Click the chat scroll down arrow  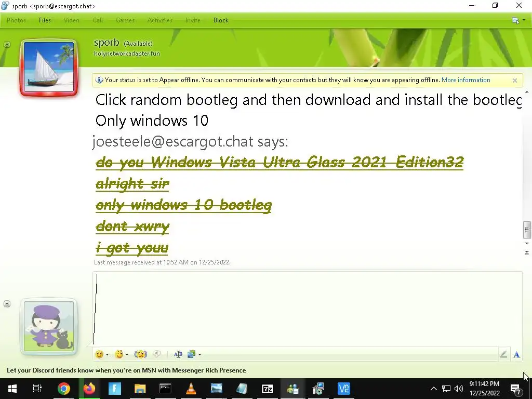click(x=527, y=243)
